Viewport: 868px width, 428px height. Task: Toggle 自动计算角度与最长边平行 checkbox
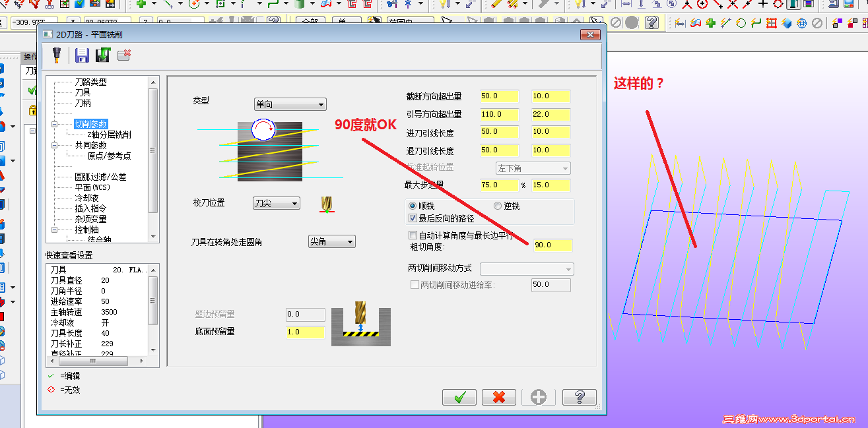[413, 235]
